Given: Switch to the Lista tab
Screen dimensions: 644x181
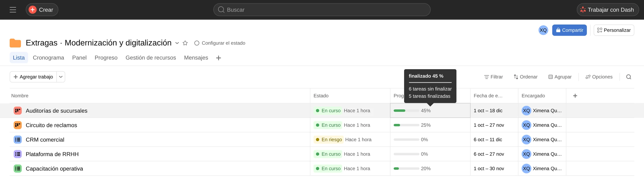Looking at the screenshot, I should [19, 58].
